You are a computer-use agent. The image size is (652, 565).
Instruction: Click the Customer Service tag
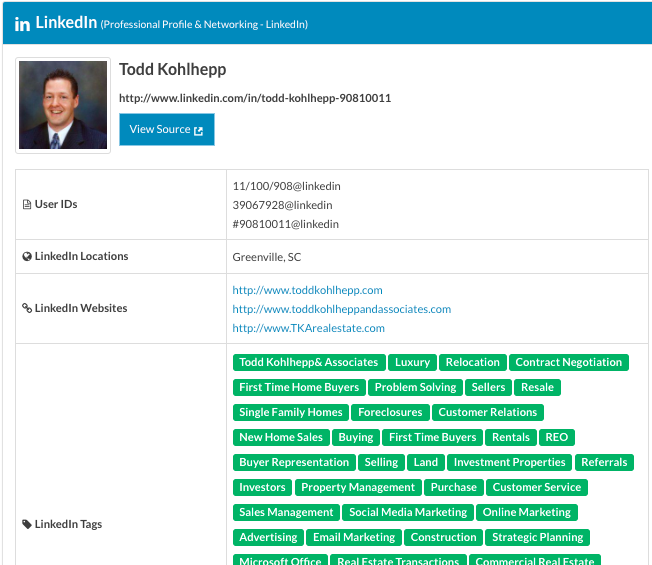pyautogui.click(x=537, y=487)
